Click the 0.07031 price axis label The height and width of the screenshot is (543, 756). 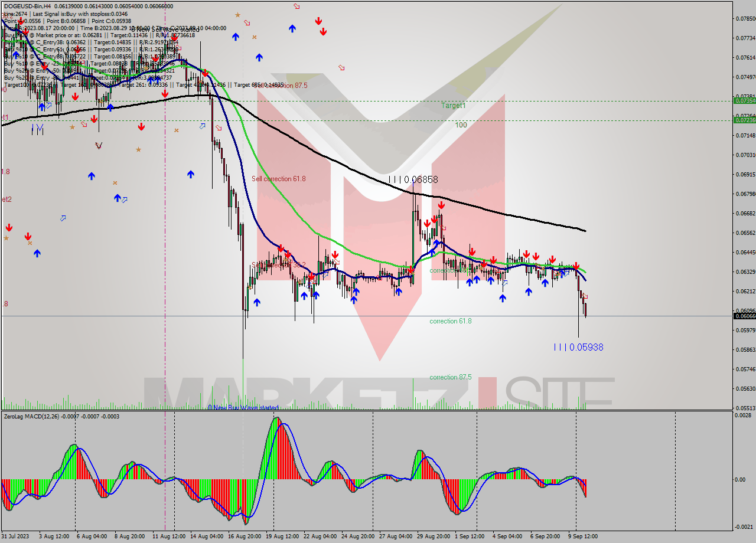tap(746, 155)
